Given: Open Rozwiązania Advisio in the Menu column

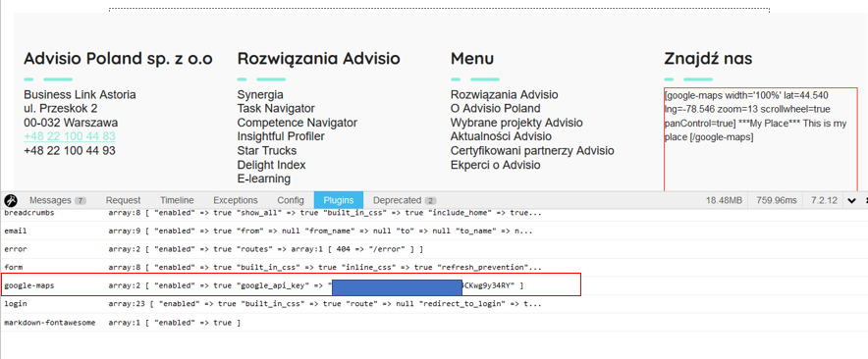Looking at the screenshot, I should (x=505, y=94).
